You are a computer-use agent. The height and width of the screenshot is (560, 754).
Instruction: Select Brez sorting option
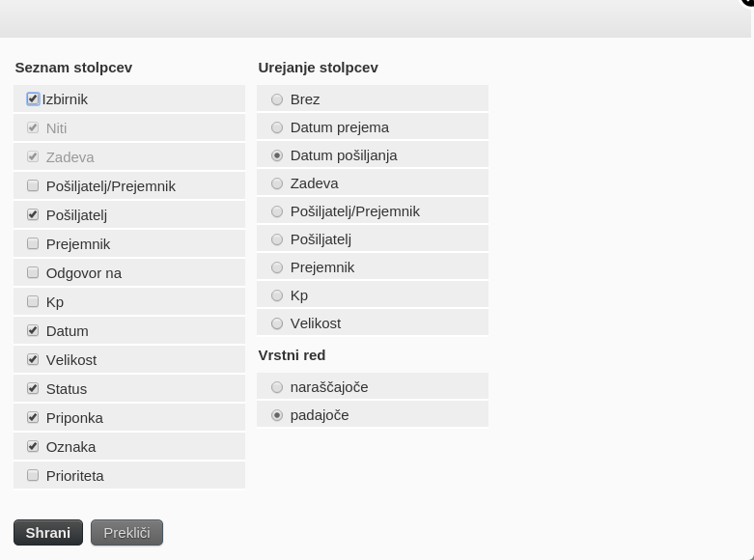(277, 99)
